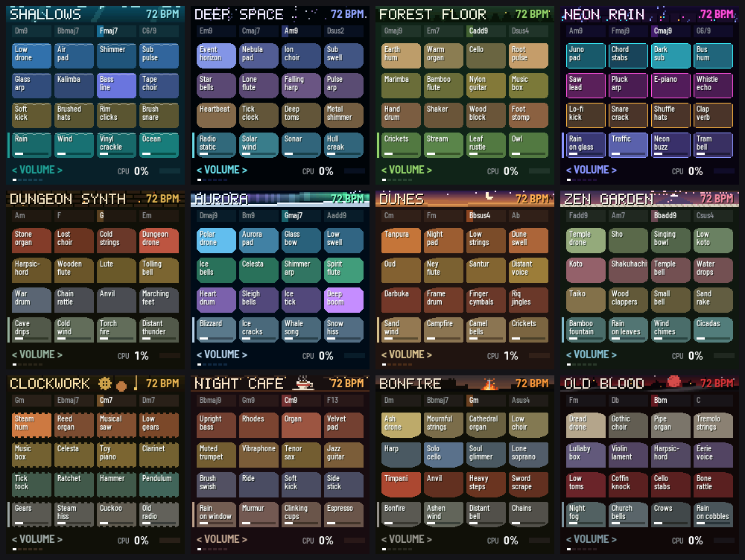Click the VOLUME control in Dungeon Synth
The height and width of the screenshot is (560, 745).
(37, 354)
